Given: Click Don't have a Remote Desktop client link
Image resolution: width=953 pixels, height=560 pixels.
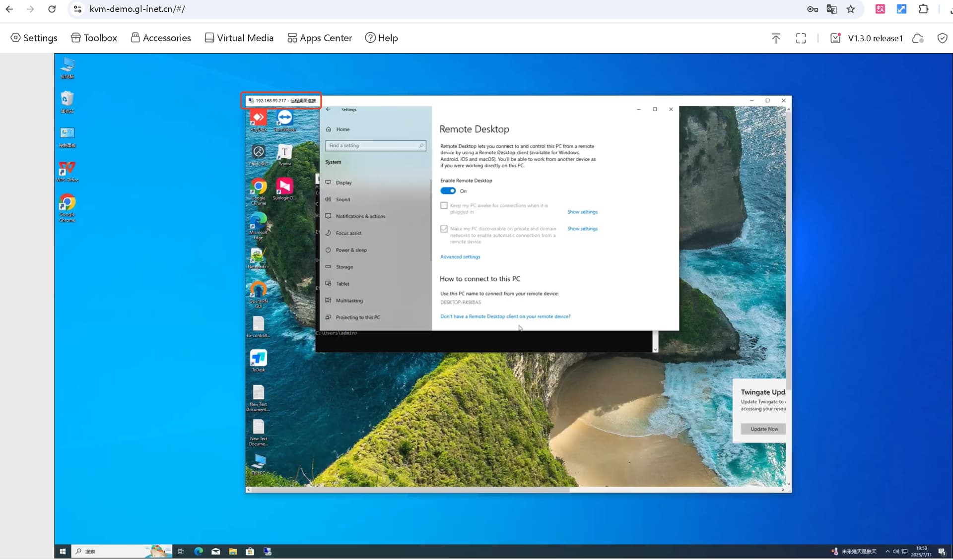Looking at the screenshot, I should click(x=505, y=316).
